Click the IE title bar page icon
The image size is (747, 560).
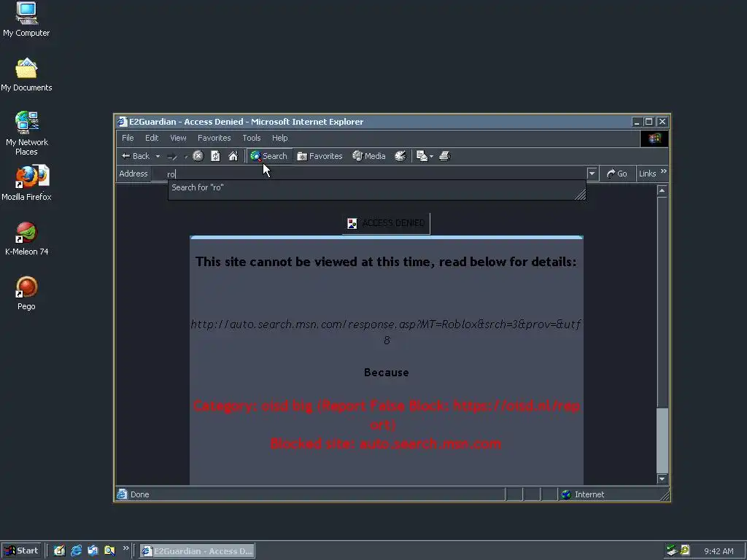123,122
